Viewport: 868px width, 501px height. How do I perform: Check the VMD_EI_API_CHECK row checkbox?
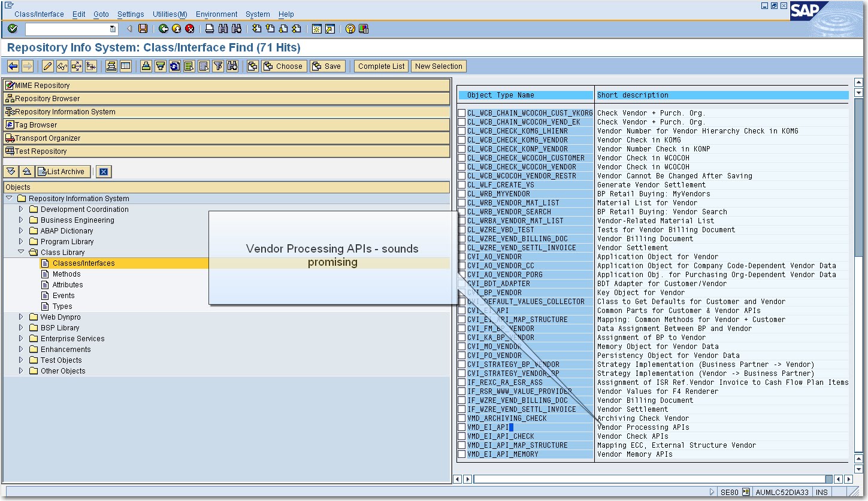tap(461, 436)
